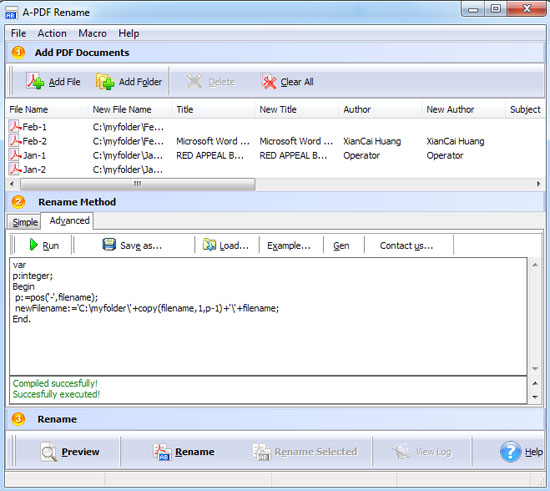Click the Preview magnifier icon
The image size is (550, 491).
click(x=48, y=452)
